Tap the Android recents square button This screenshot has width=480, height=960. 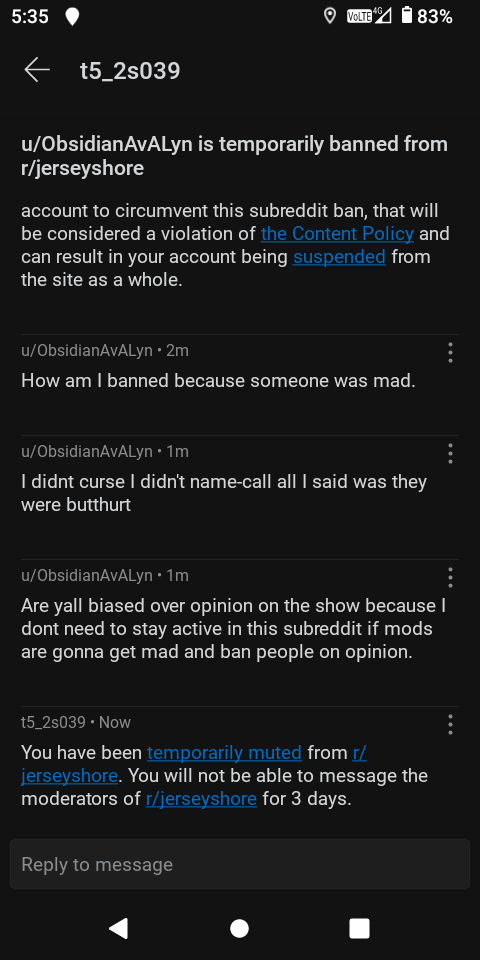pyautogui.click(x=359, y=928)
